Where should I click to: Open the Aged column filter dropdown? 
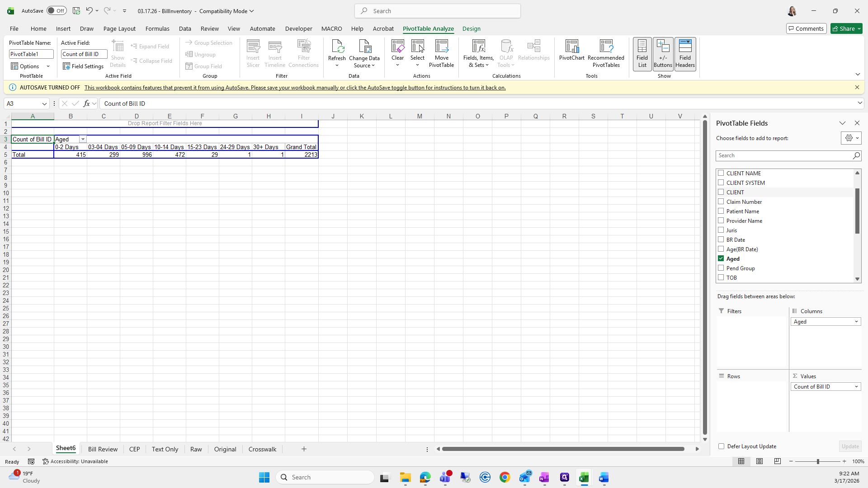pos(83,139)
